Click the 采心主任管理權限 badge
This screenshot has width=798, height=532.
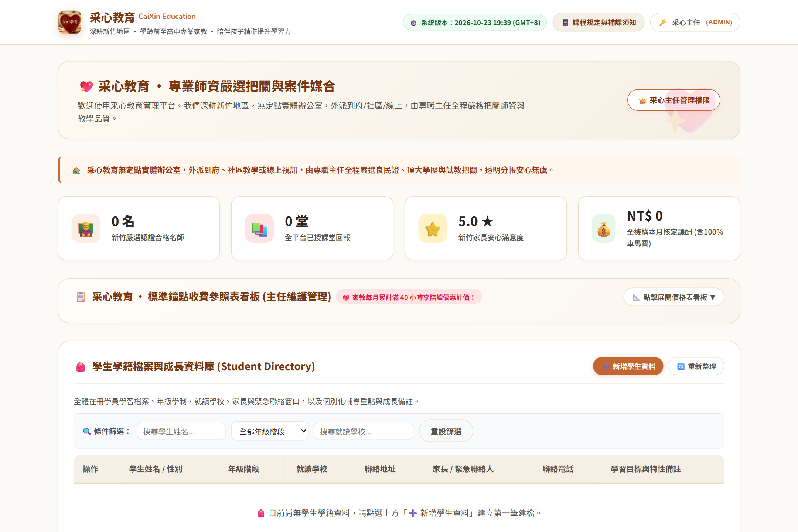(674, 100)
